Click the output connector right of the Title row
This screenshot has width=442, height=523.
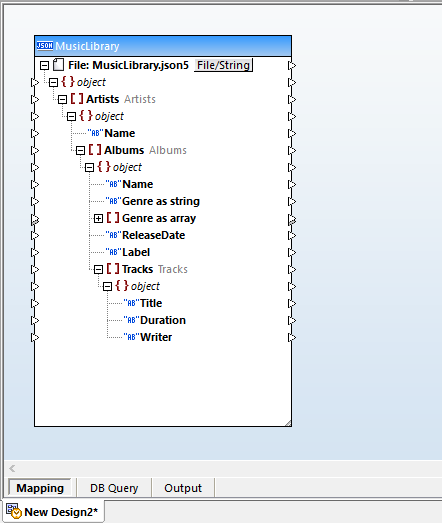[x=292, y=304]
